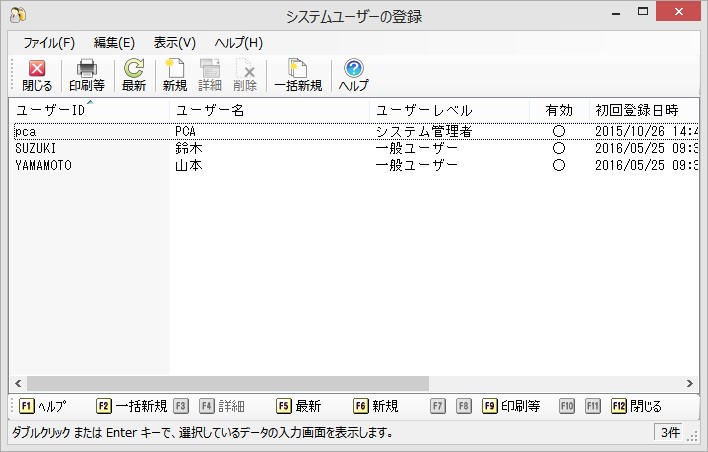The height and width of the screenshot is (452, 708).
Task: Open the 表示(V) menu
Action: tap(175, 43)
